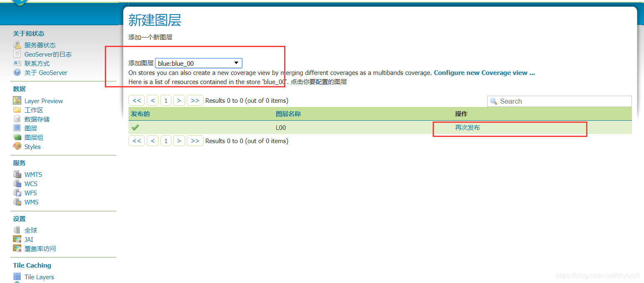
Task: Click 再次发布 for layer L00
Action: coord(468,127)
